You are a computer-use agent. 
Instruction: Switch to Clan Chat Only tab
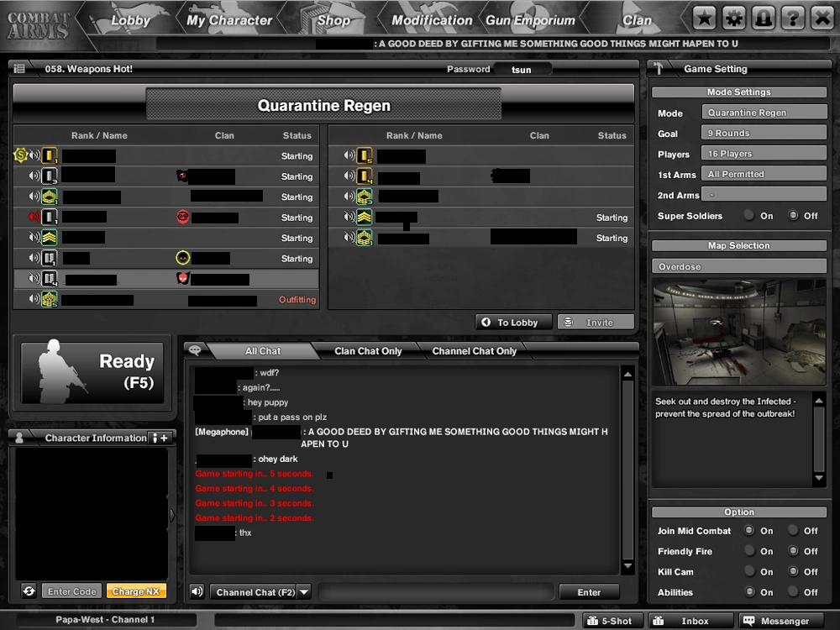coord(368,351)
